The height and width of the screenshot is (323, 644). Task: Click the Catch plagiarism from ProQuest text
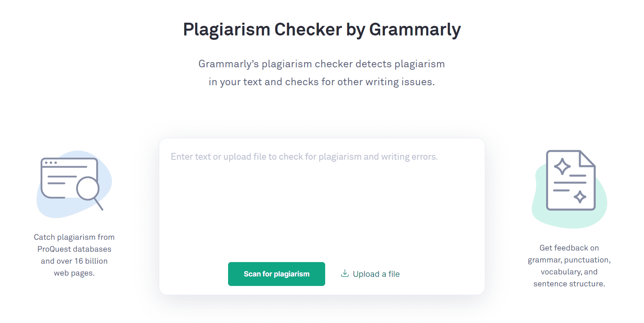pos(74,243)
